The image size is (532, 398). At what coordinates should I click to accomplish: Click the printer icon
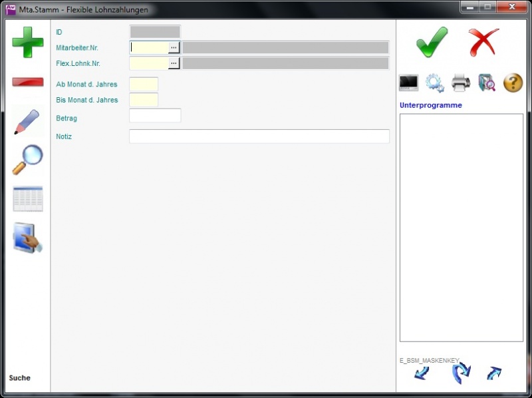coord(461,83)
